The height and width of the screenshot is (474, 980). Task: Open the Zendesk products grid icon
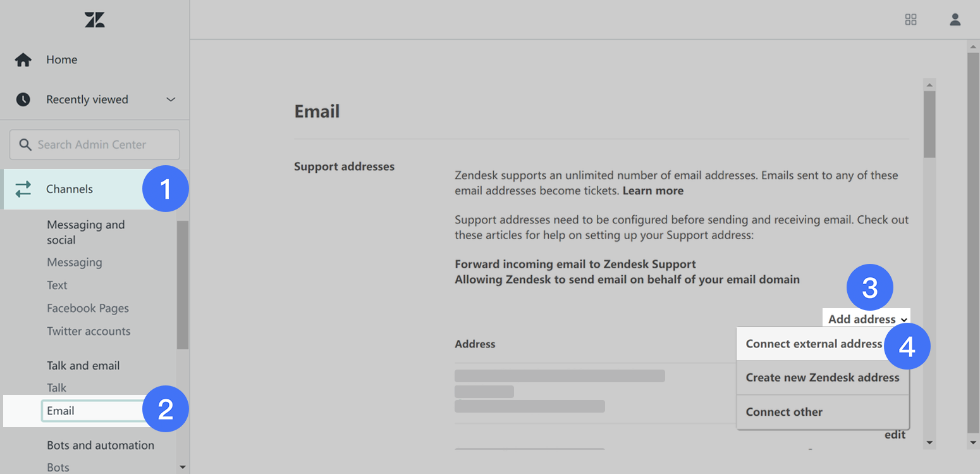point(911,19)
